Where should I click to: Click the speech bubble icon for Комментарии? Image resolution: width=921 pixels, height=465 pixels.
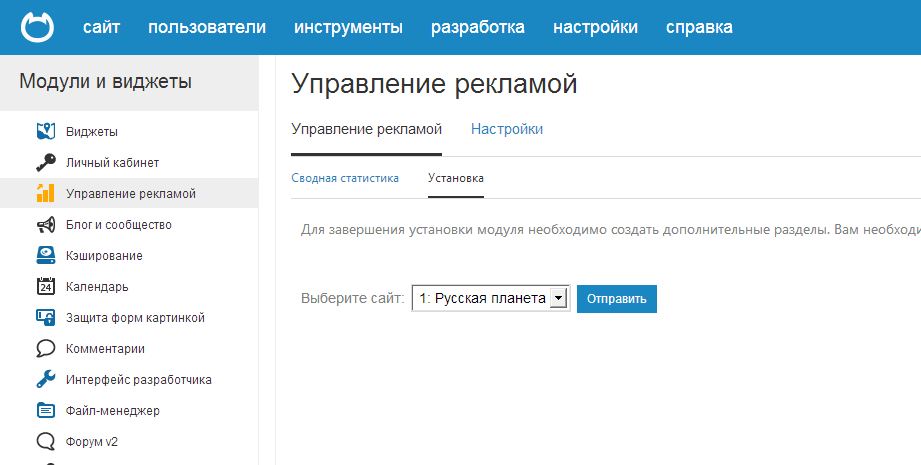(x=46, y=349)
